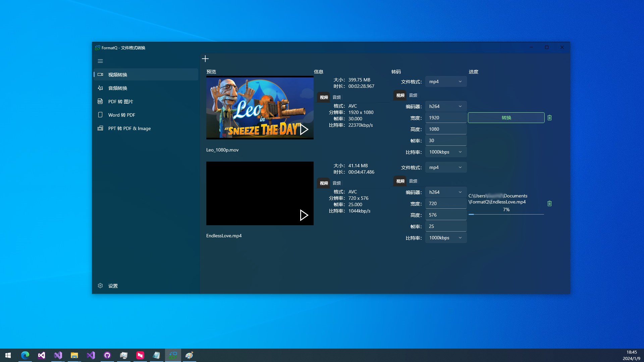This screenshot has height=362, width=644.
Task: Open the 音频转换 audio conversion page
Action: [117, 88]
